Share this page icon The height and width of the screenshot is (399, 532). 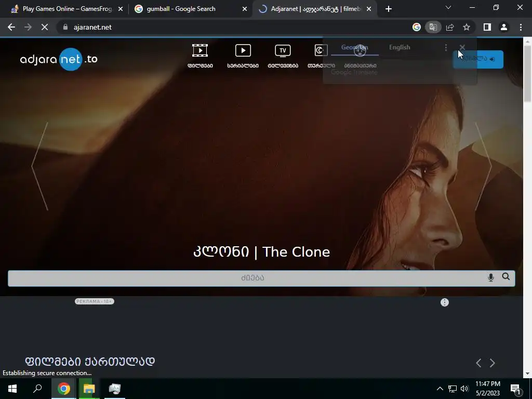pos(450,27)
